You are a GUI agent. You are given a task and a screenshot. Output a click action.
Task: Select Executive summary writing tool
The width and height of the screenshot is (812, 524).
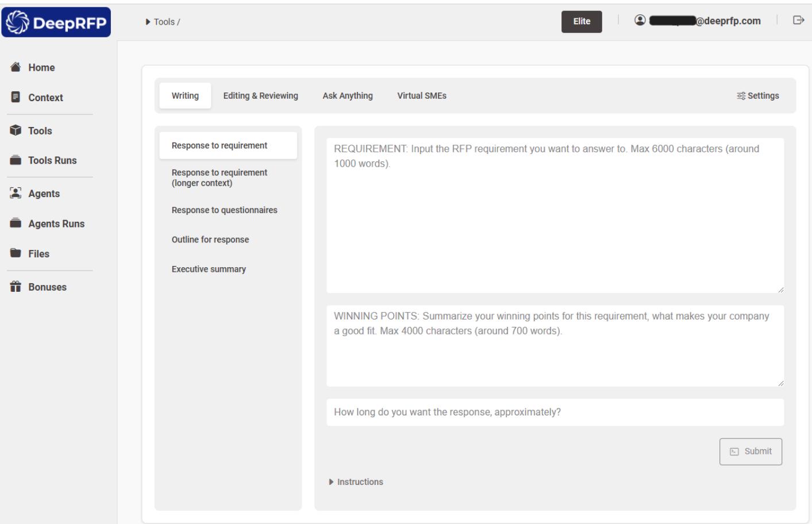209,269
